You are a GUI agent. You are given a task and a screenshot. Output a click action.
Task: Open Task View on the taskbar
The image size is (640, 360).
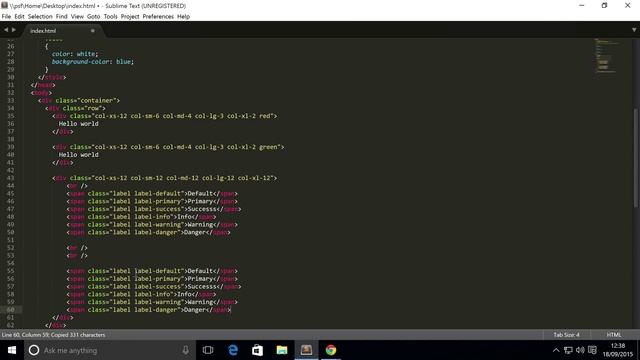click(208, 350)
